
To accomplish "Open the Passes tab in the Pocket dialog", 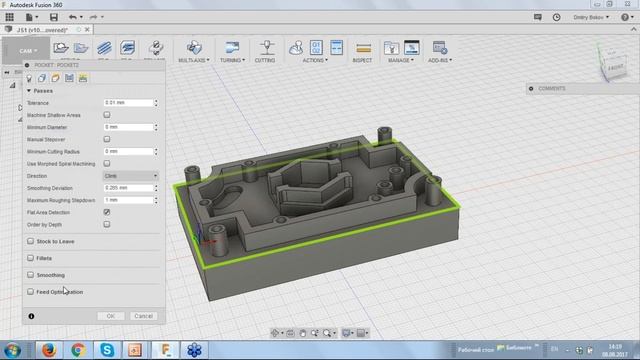I will coord(69,78).
